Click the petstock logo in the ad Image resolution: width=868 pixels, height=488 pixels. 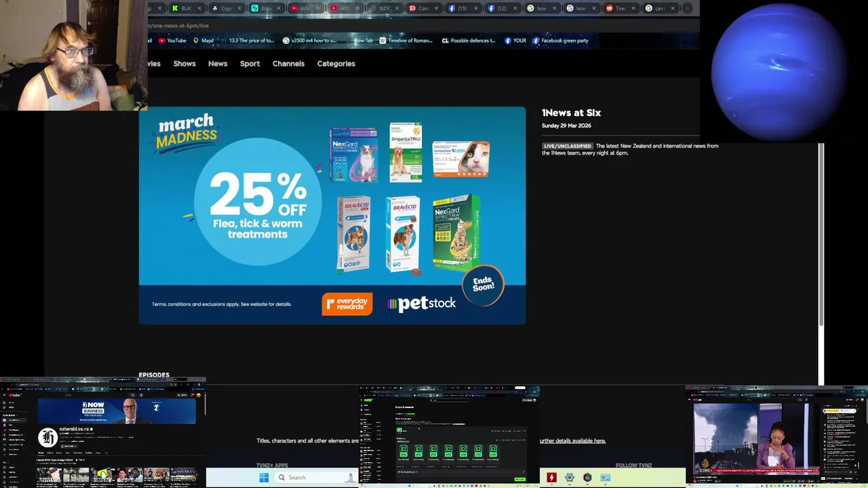421,304
